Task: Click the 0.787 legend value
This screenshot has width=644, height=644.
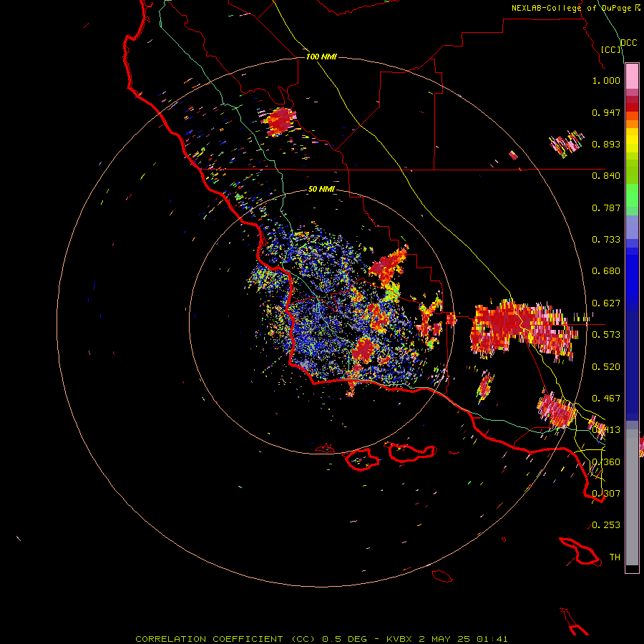Action: click(x=606, y=208)
